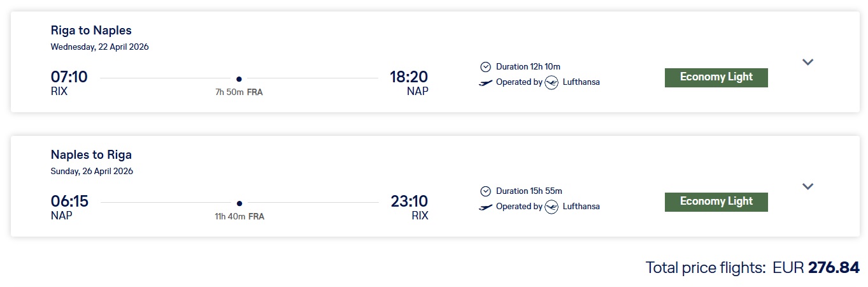Click the clock icon for the 15h 55m duration
Screen dimensions: 868x287
(x=486, y=191)
